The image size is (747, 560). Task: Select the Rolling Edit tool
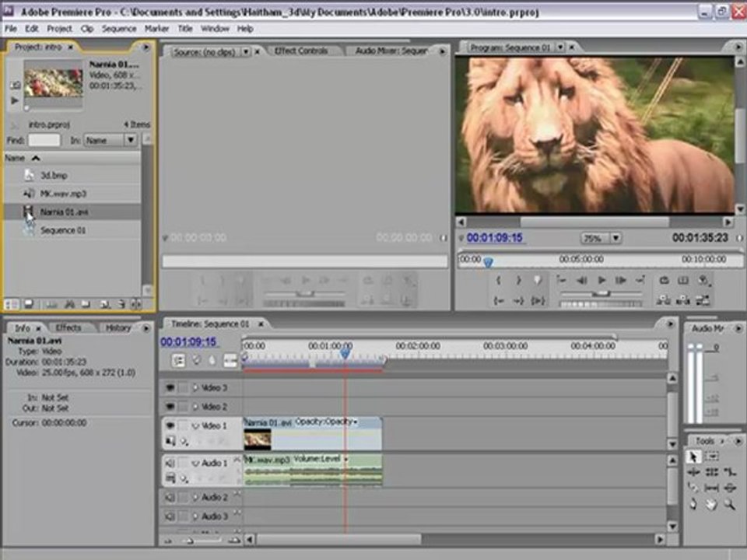(712, 472)
